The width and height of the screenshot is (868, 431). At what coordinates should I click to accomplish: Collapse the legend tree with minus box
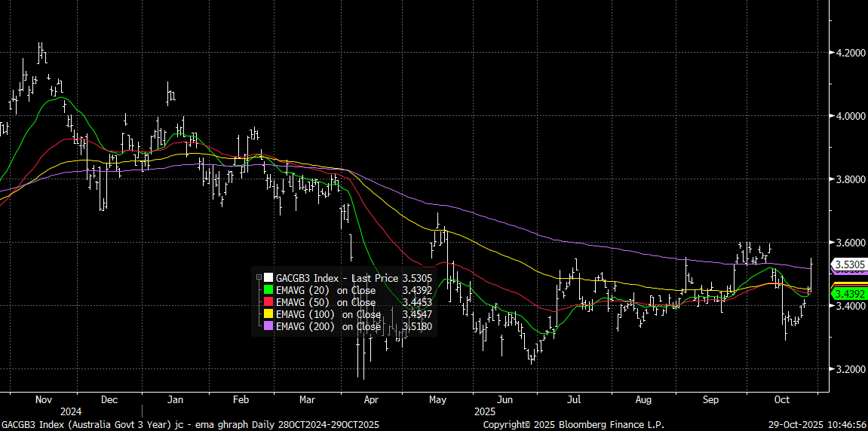click(x=259, y=277)
